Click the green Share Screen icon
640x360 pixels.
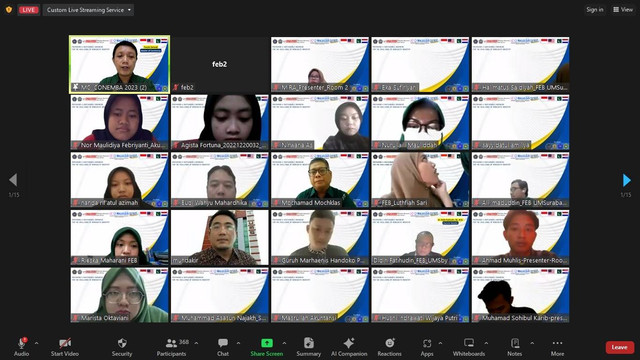[x=267, y=343]
